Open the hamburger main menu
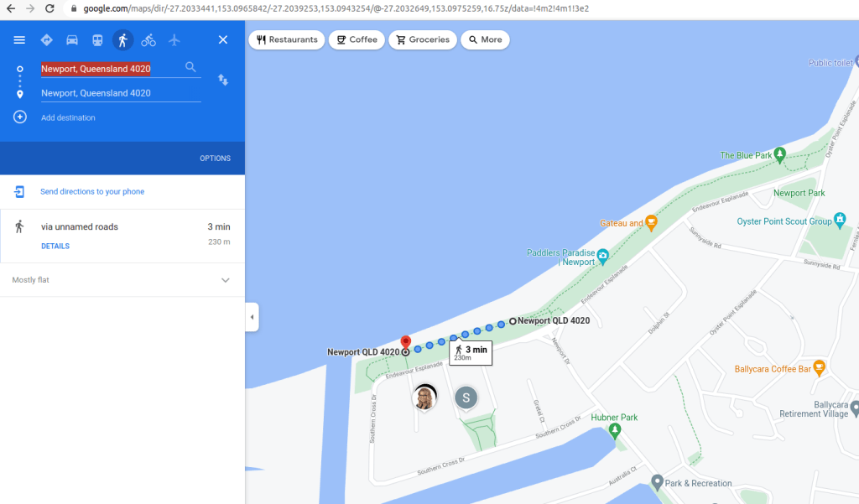Screen dimensions: 859x504 [x=19, y=40]
